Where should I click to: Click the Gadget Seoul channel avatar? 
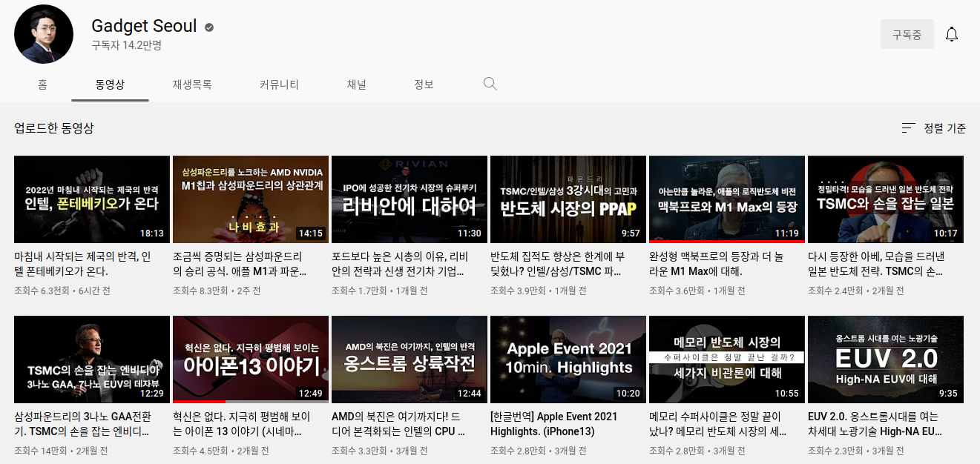(x=44, y=34)
